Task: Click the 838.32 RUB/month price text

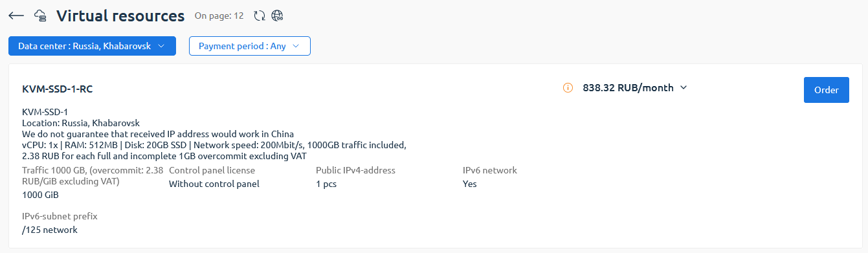Action: pyautogui.click(x=628, y=88)
